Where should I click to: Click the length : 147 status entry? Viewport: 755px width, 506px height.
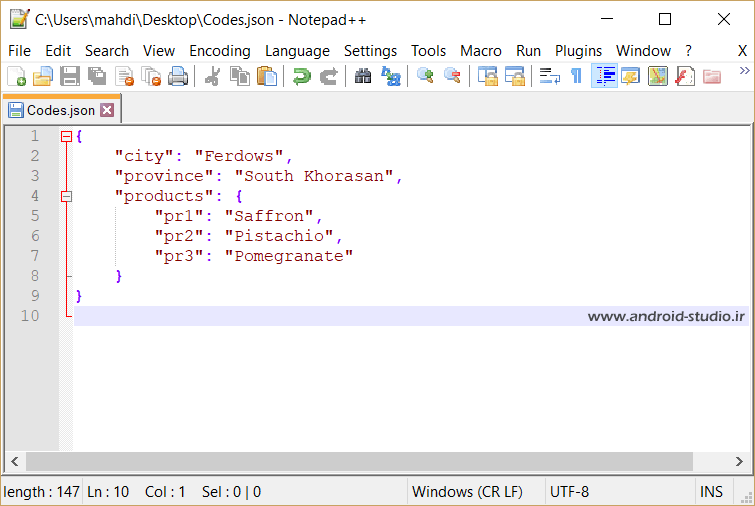coord(41,492)
